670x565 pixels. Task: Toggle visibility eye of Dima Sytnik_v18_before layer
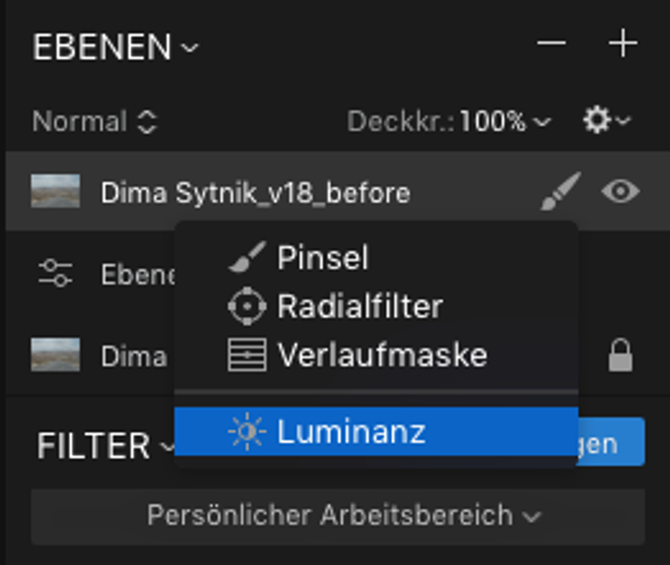pyautogui.click(x=620, y=191)
